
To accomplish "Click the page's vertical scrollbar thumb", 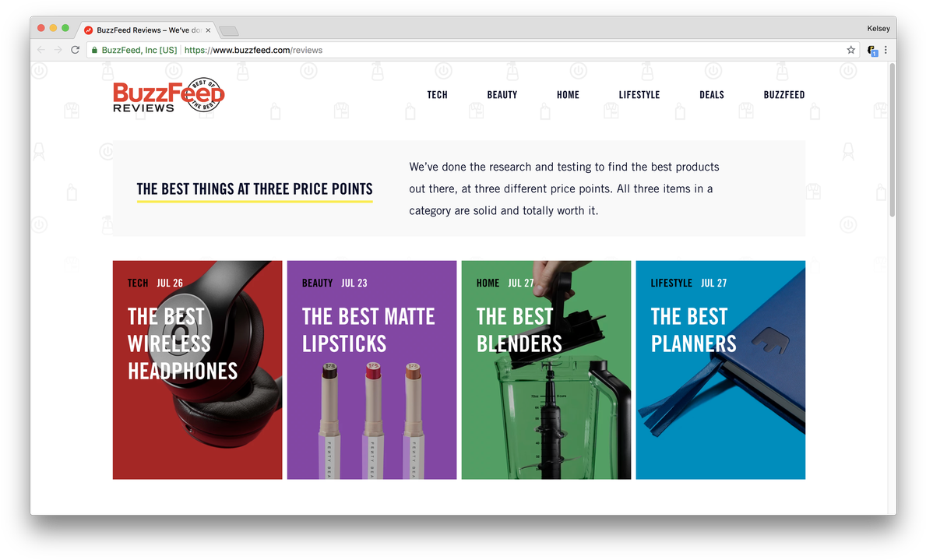I will point(892,140).
